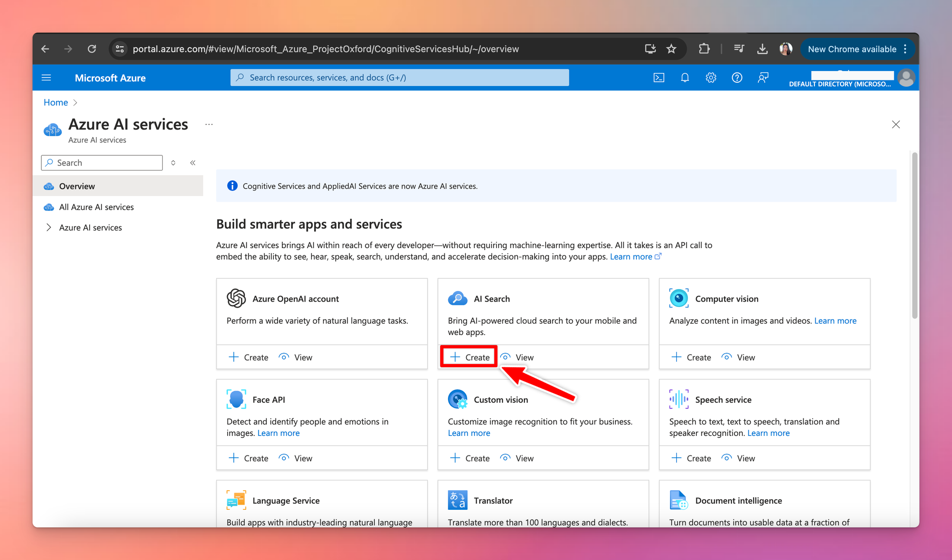Open the Chrome extensions puzzle icon
The image size is (952, 560).
coord(704,49)
